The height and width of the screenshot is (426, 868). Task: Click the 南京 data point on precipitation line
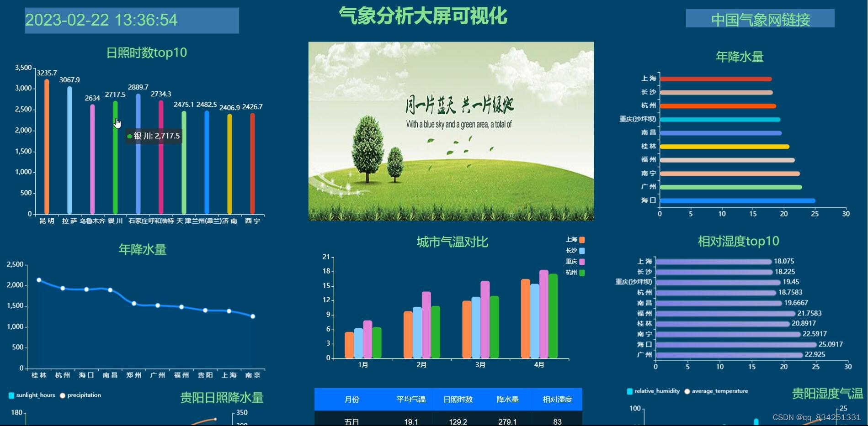pos(253,316)
